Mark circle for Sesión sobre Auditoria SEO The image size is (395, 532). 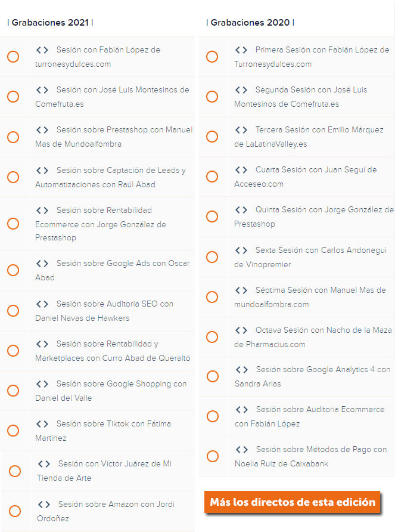(13, 311)
